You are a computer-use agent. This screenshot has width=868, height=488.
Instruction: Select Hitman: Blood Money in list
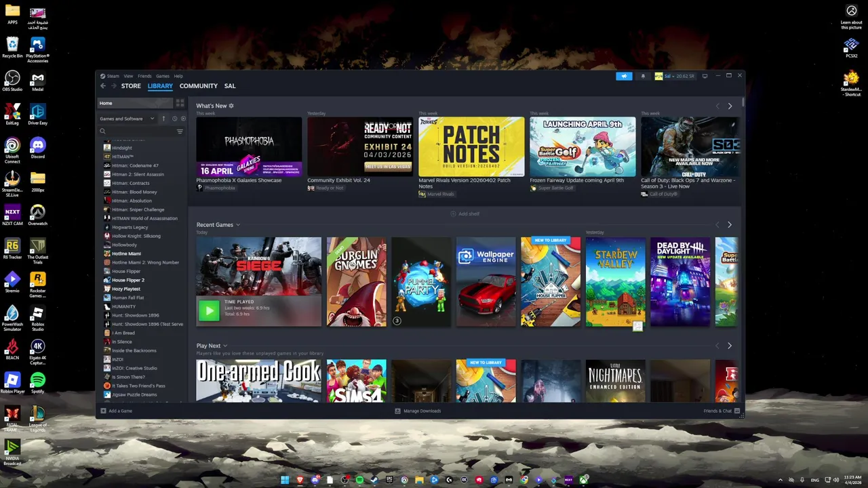click(x=134, y=192)
